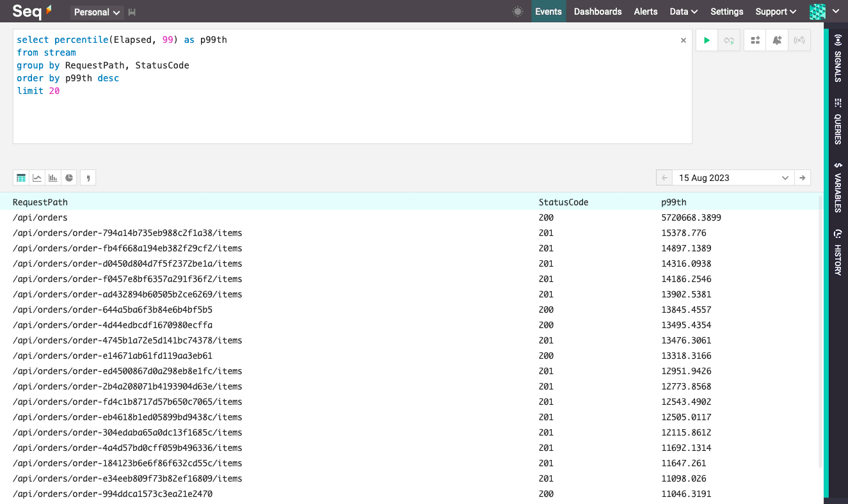Open the Data menu dropdown

[x=684, y=12]
